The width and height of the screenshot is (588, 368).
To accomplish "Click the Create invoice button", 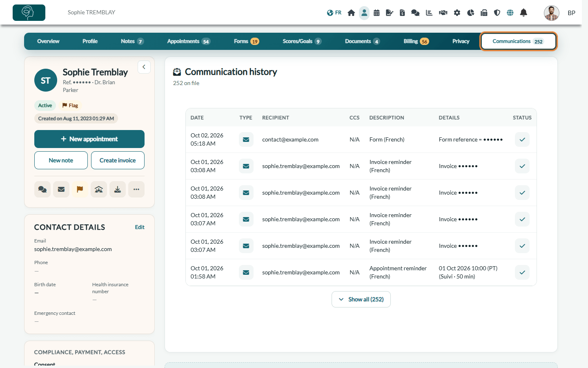I will (118, 160).
